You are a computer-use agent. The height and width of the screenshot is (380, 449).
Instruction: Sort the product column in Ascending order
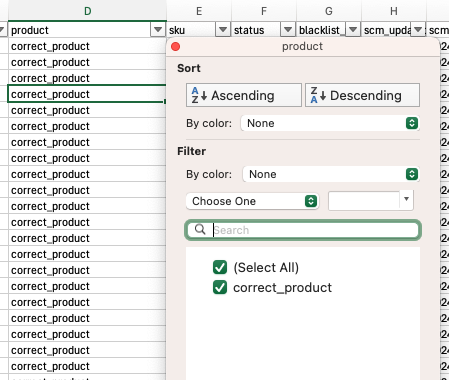(x=244, y=95)
